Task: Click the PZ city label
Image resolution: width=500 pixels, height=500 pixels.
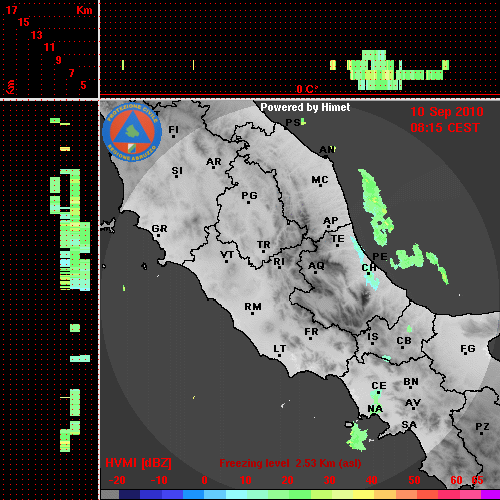Action: point(482,426)
